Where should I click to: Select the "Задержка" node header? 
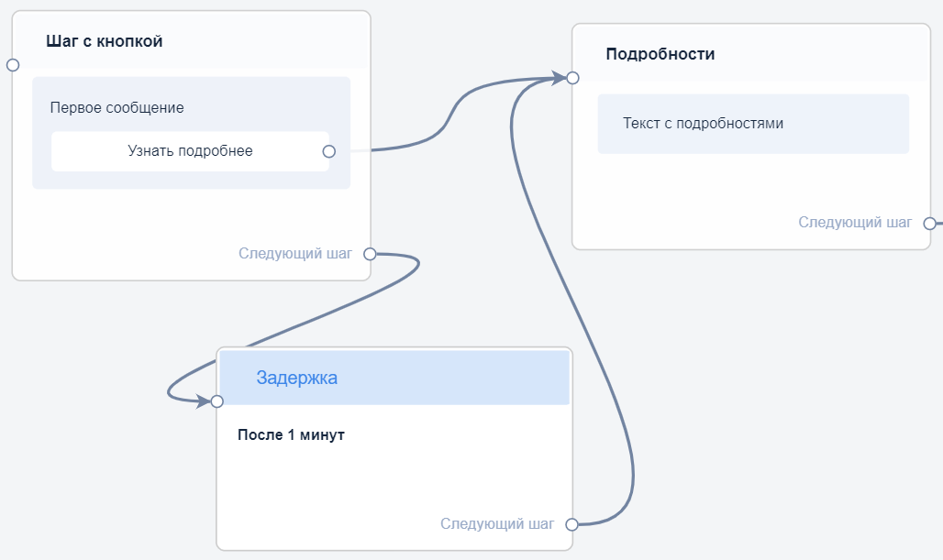(x=296, y=378)
